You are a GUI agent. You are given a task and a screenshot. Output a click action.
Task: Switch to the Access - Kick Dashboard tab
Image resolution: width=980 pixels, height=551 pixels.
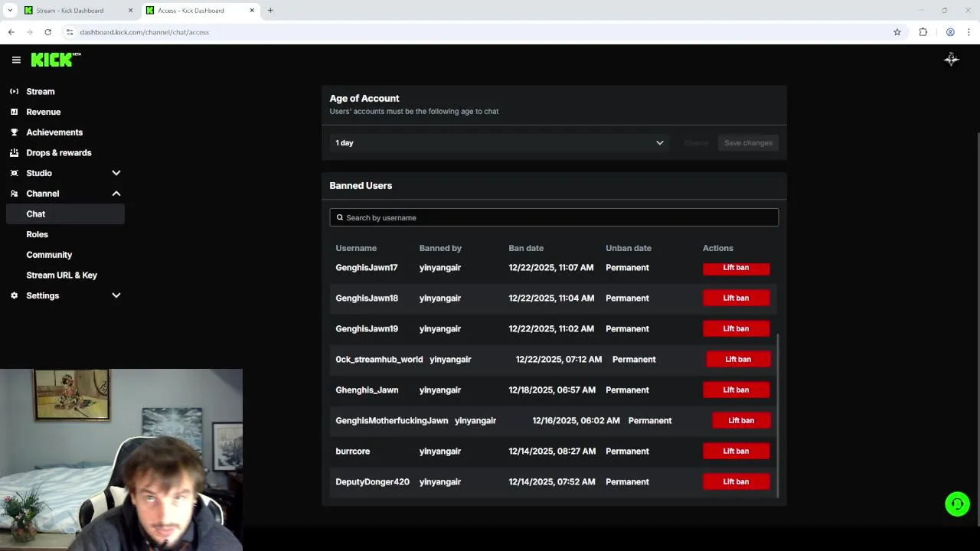tap(201, 11)
